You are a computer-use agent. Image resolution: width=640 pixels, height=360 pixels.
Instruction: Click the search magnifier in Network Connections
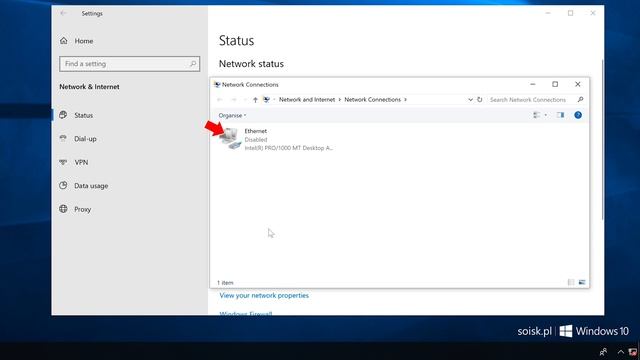pos(580,100)
